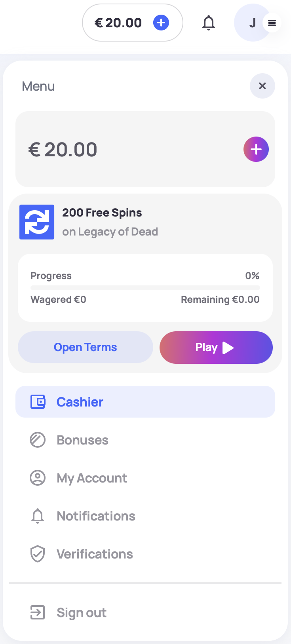Close the Menu panel with the X

(262, 86)
